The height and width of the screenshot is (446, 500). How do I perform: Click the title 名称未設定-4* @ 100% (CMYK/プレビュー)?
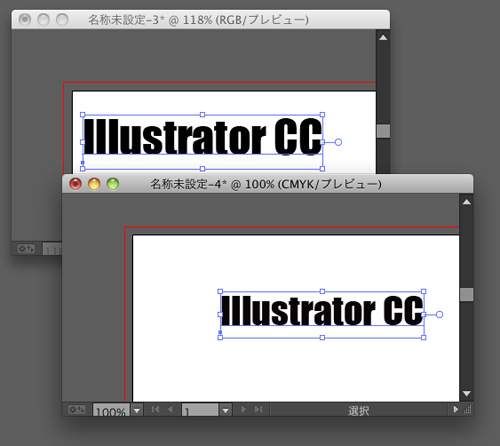pos(266,184)
